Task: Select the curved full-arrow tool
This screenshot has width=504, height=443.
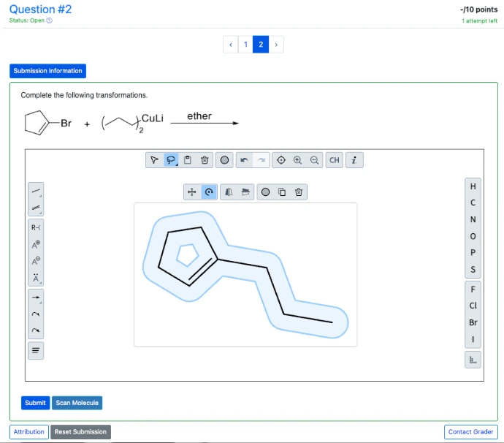Action: pyautogui.click(x=36, y=330)
